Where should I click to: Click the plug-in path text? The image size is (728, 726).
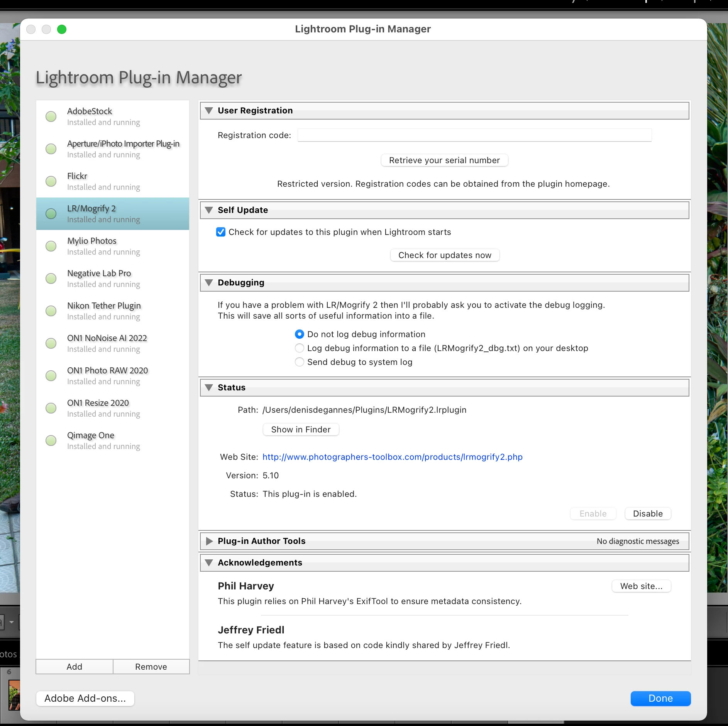pyautogui.click(x=364, y=410)
